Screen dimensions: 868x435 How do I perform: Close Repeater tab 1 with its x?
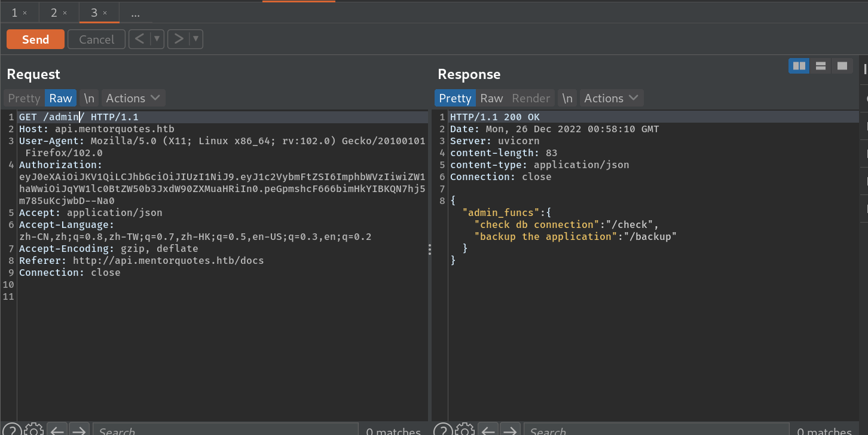[x=25, y=13]
